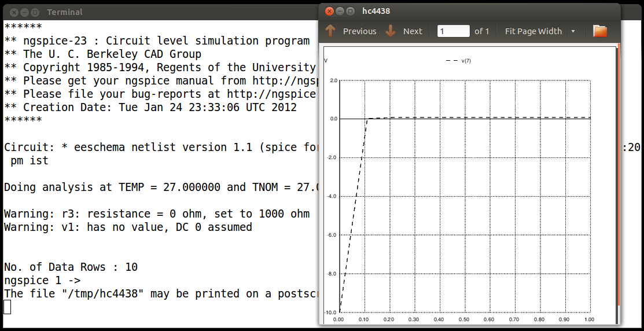Minimize the Terminal window

(x=24, y=12)
